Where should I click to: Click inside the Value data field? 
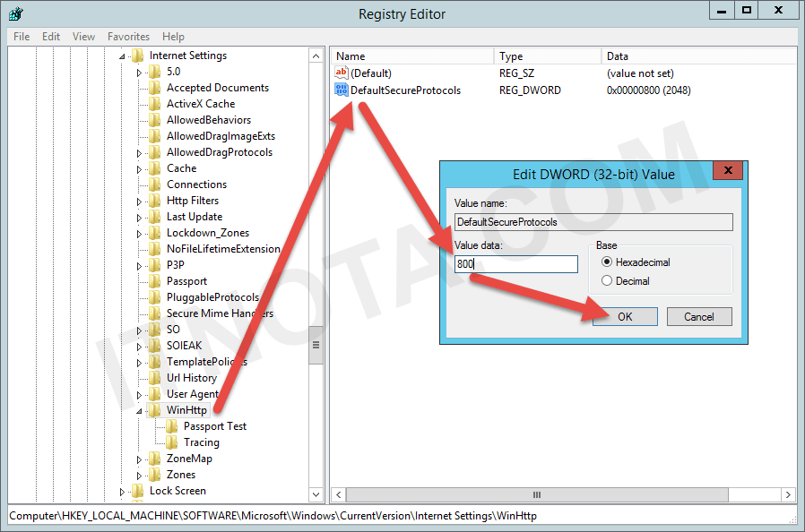515,264
